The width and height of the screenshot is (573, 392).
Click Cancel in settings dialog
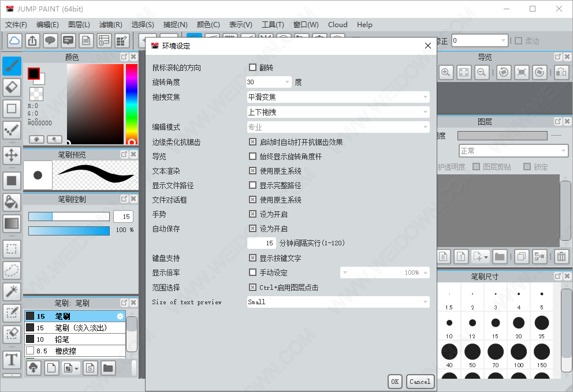(x=420, y=382)
